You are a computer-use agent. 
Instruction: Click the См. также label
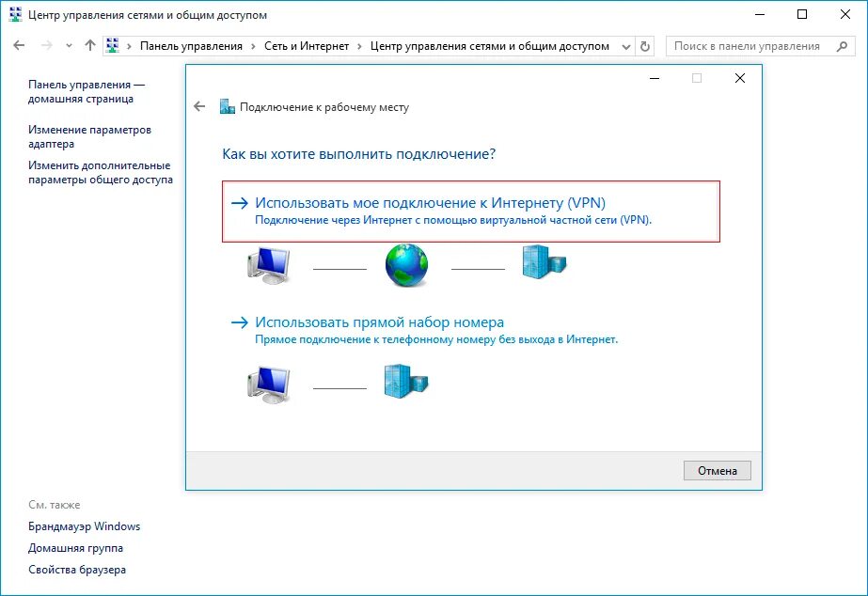[x=55, y=505]
